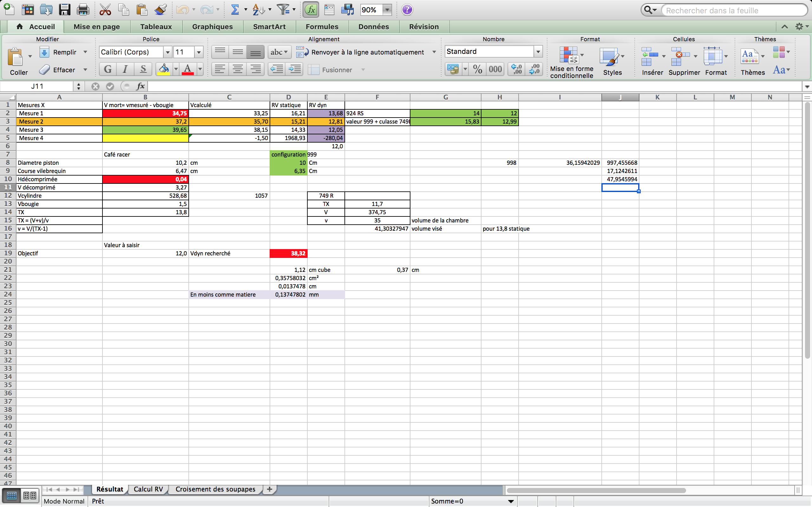Toggle italic I formatting button
Image resolution: width=812 pixels, height=507 pixels.
coord(125,69)
